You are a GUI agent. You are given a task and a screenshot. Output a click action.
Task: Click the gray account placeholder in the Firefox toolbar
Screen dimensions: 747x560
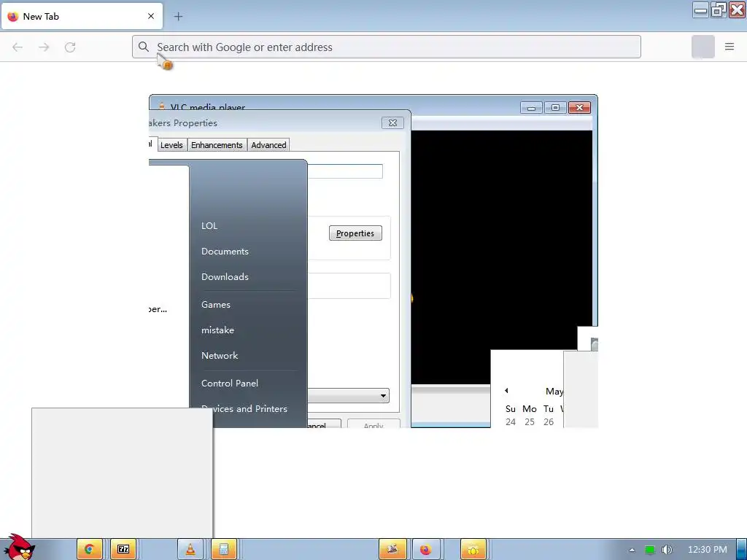coord(703,47)
